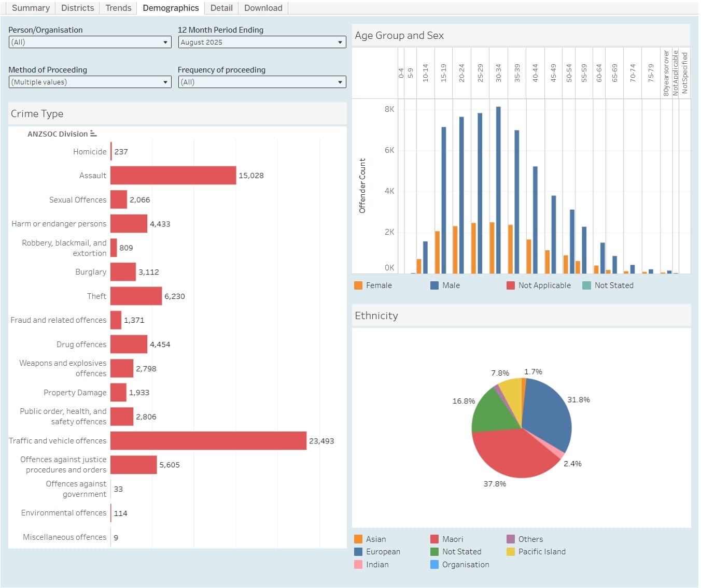Click the European legend color square
The height and width of the screenshot is (588, 701).
358,552
